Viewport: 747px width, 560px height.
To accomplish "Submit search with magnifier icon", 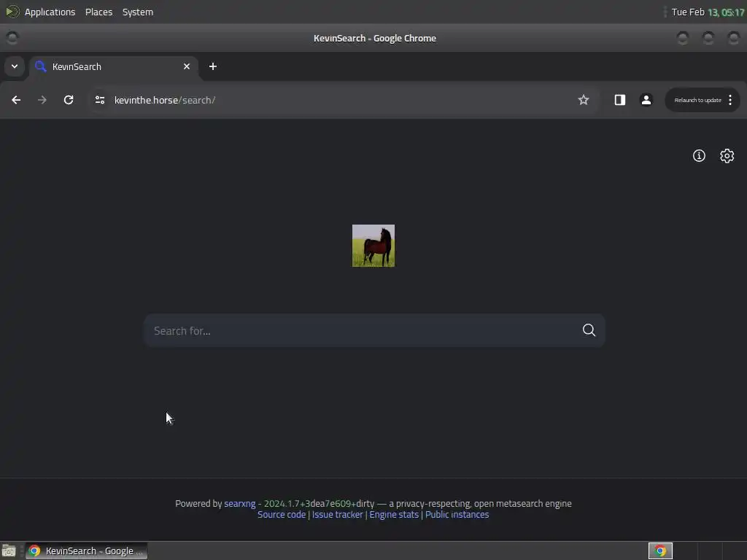I will (589, 330).
